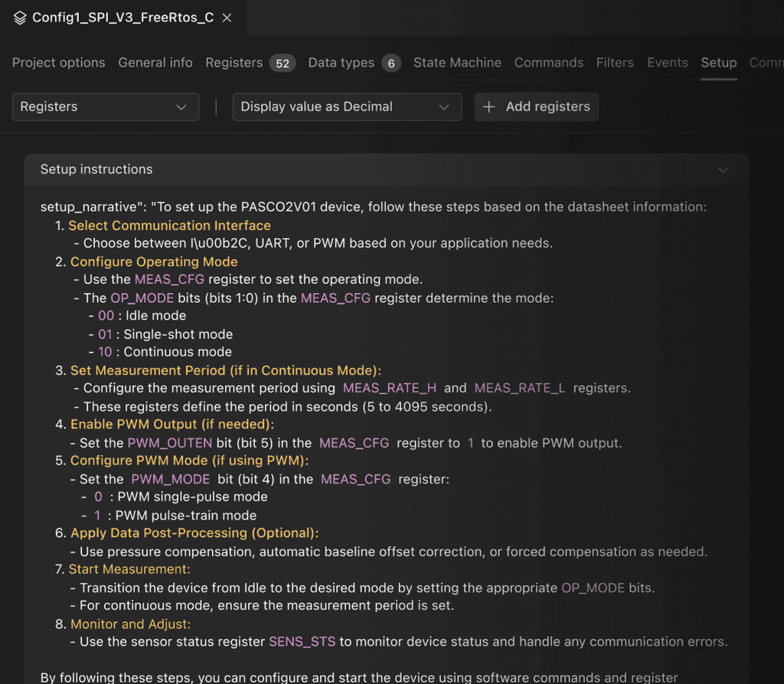Click the Apply Data Post-Processing heading
The width and height of the screenshot is (784, 684).
coord(194,533)
